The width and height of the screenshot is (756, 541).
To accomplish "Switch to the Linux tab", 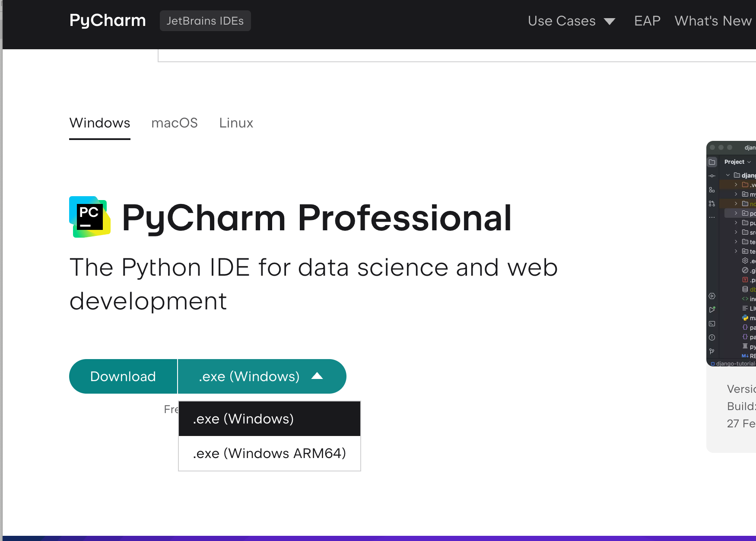I will 236,123.
